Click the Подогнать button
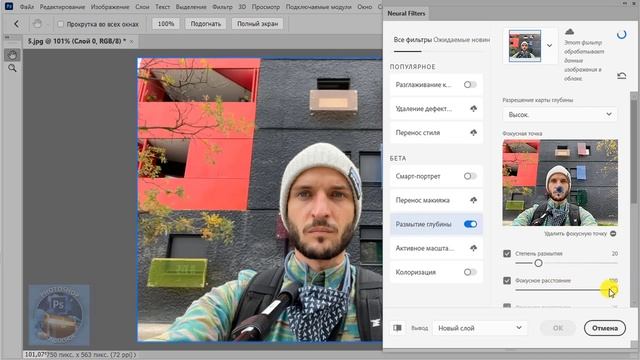 [205, 24]
